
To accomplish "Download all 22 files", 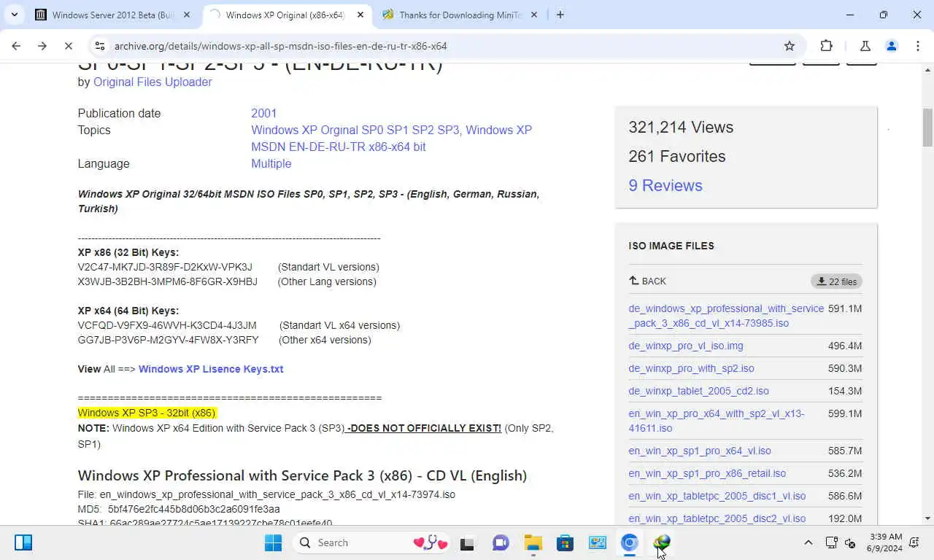I will click(x=836, y=281).
